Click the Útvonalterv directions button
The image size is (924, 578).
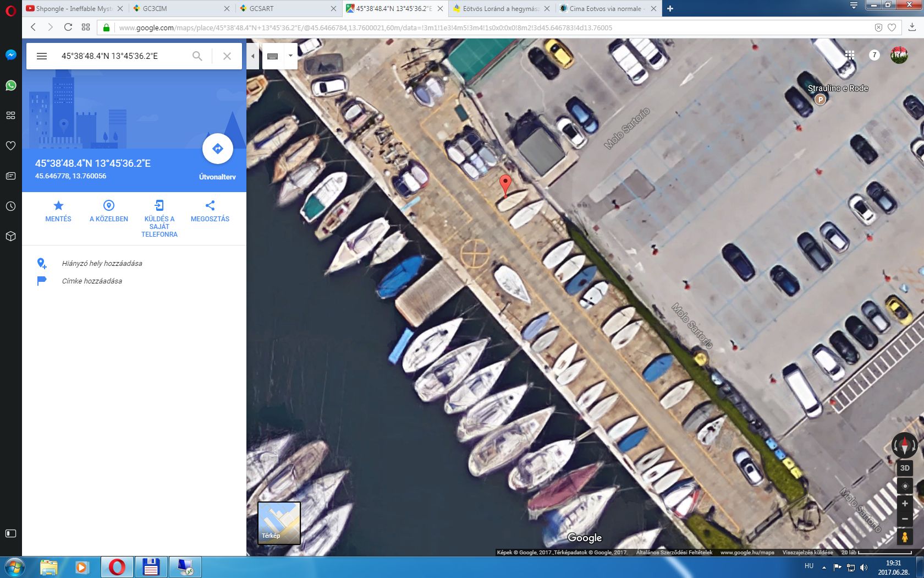(218, 149)
